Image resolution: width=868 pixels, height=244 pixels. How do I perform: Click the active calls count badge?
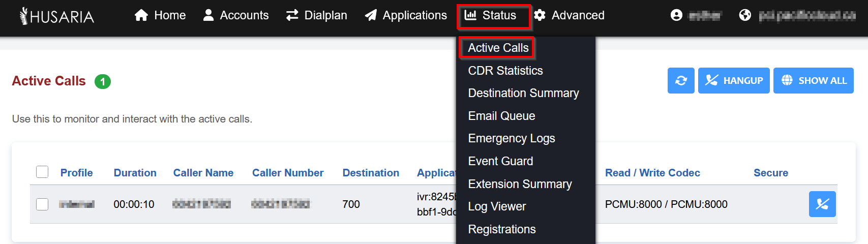point(103,81)
